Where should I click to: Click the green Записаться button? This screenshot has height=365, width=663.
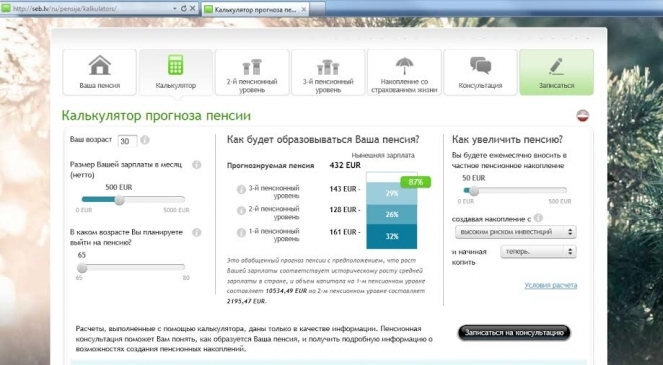pos(556,72)
